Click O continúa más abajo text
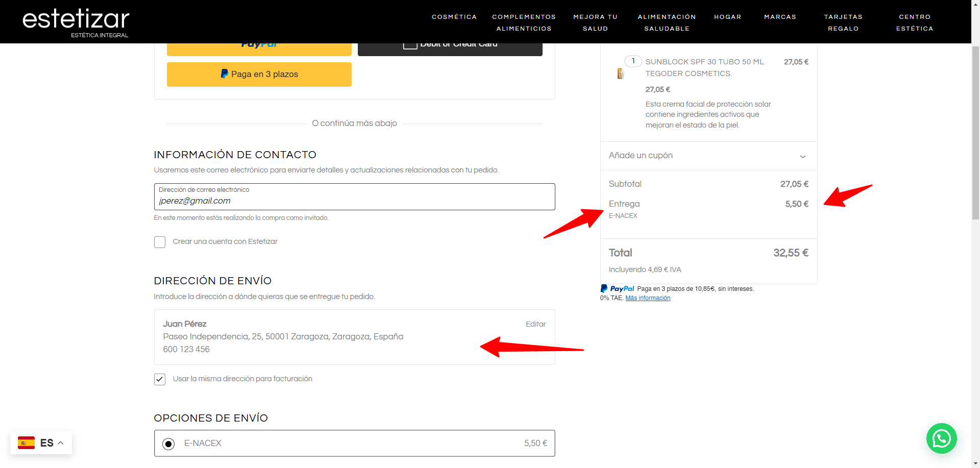 coord(354,124)
